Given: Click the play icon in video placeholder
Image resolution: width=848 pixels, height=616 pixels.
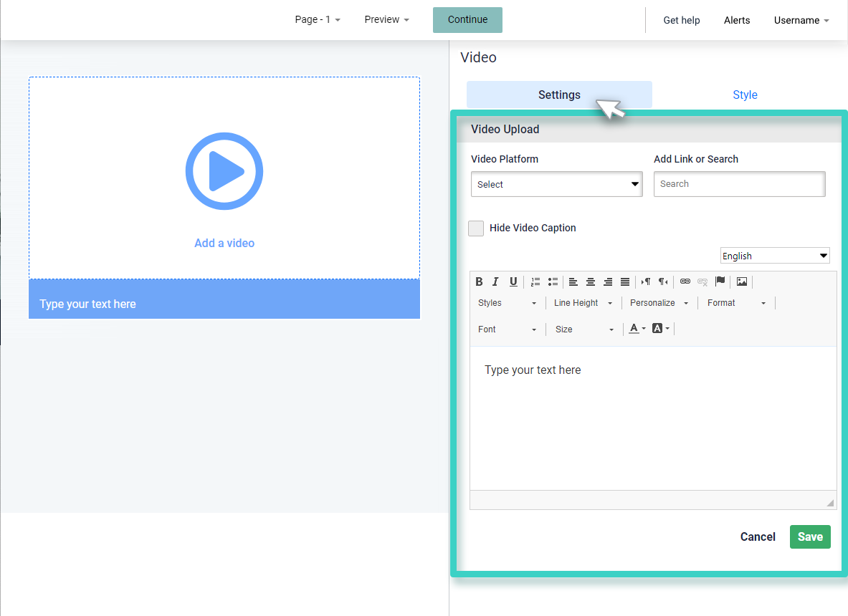Looking at the screenshot, I should click(x=224, y=171).
